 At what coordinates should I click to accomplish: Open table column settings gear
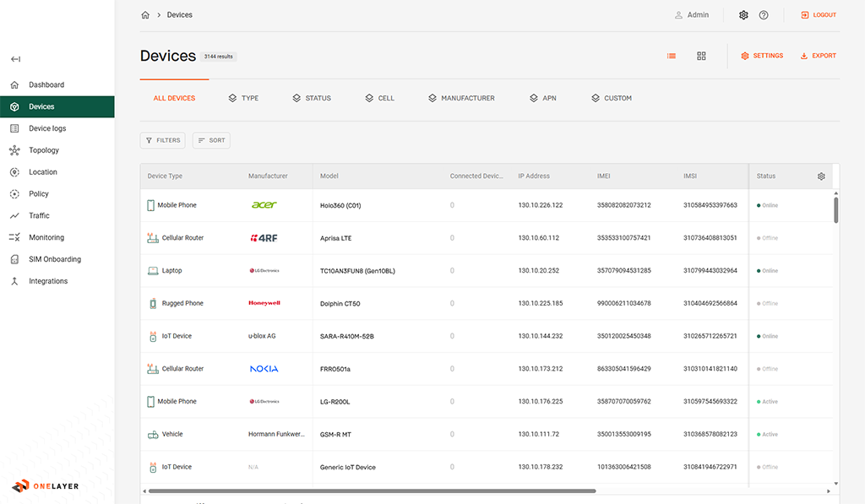click(x=821, y=176)
